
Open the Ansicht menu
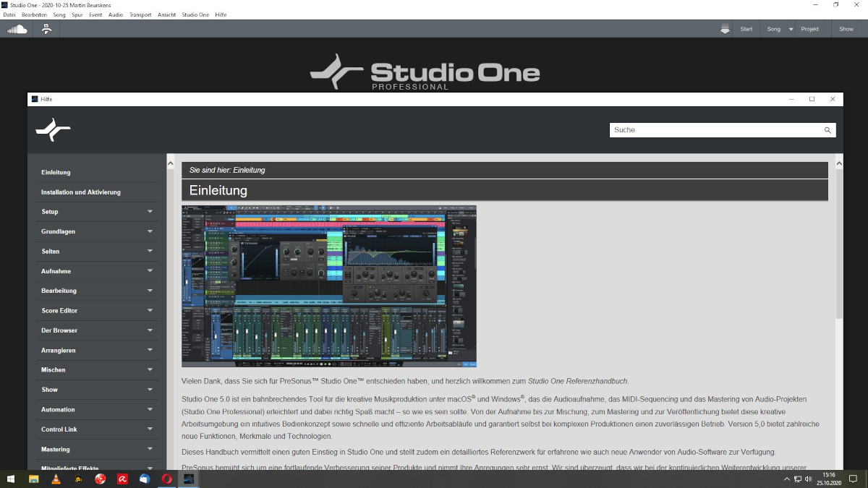[x=167, y=14]
